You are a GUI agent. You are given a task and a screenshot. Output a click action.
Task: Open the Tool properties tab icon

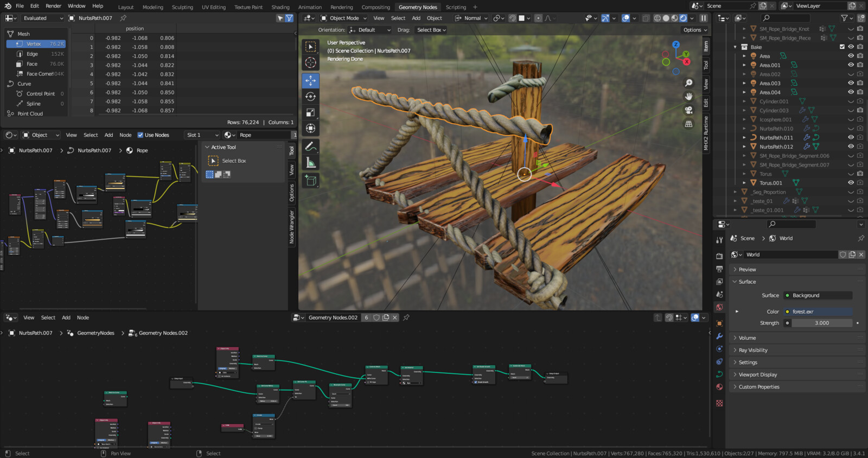click(719, 239)
